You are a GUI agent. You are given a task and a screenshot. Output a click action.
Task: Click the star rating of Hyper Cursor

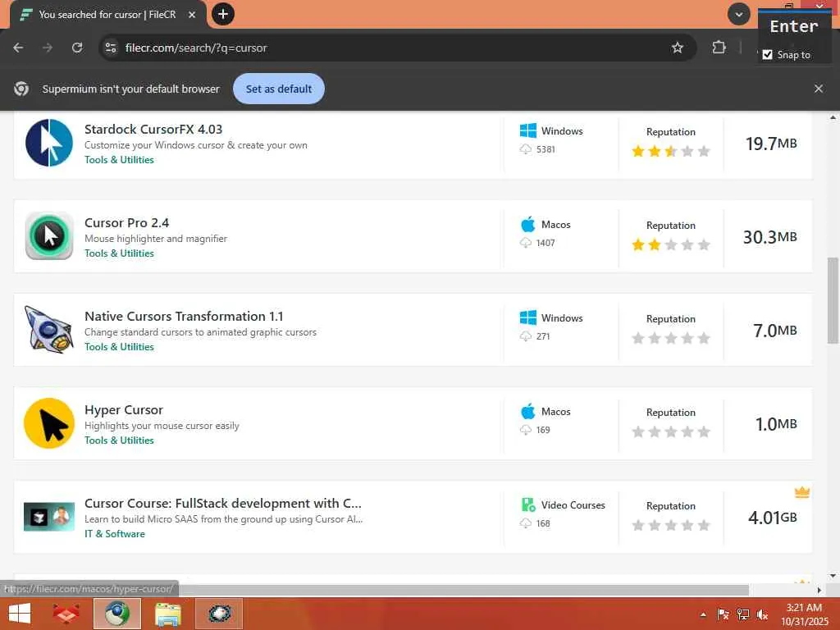click(671, 431)
